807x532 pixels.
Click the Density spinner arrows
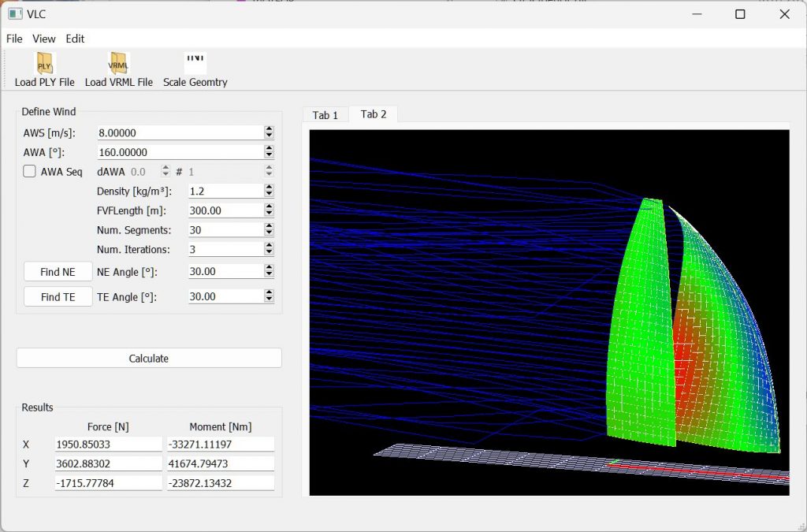[x=269, y=191]
